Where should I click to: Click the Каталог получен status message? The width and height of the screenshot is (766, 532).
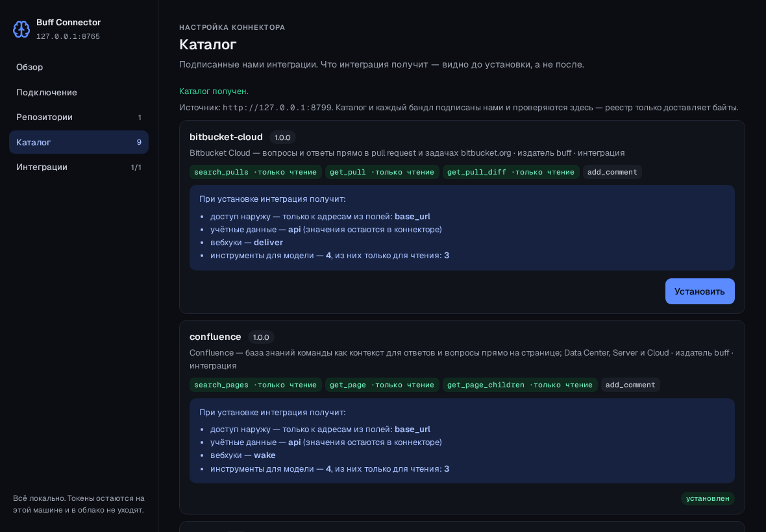[214, 91]
